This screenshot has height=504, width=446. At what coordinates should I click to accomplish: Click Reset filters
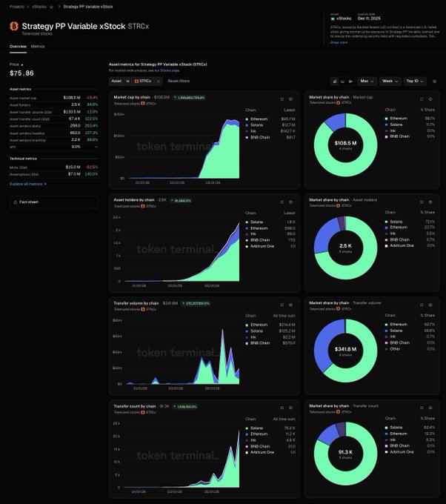[x=179, y=82]
